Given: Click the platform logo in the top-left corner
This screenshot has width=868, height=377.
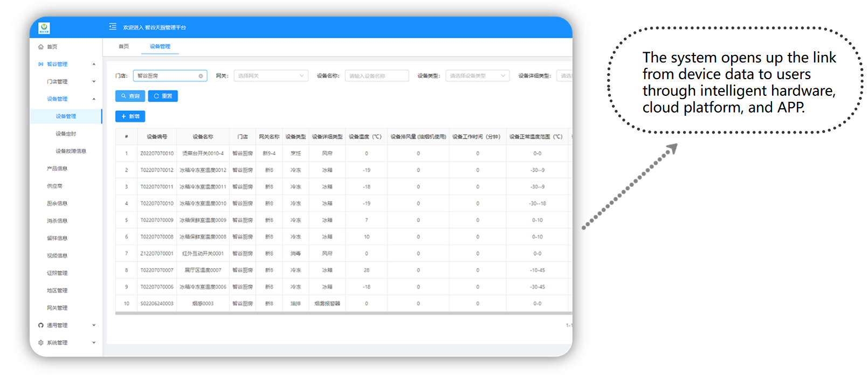Looking at the screenshot, I should coord(44,27).
